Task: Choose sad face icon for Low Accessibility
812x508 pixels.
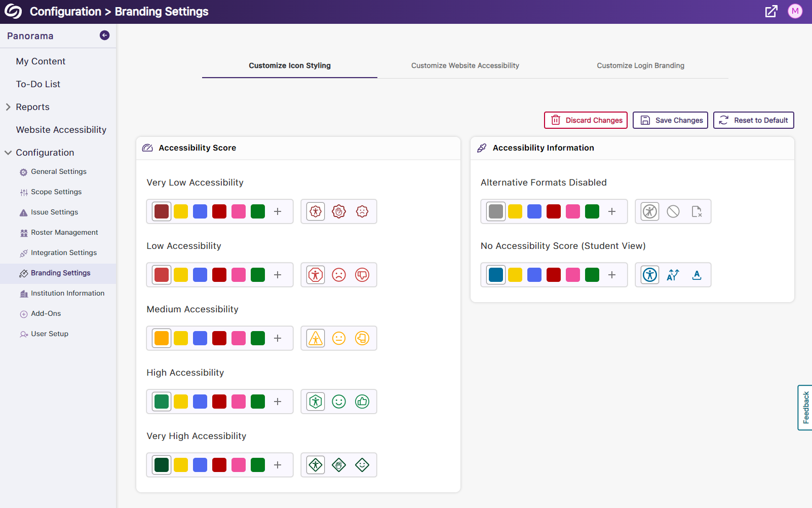Action: pos(339,275)
